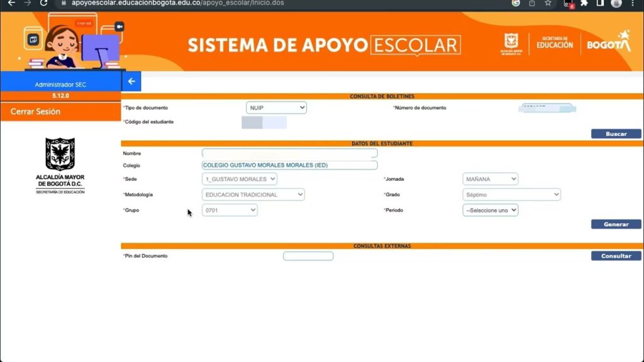
Task: Go back using the browser back arrow
Action: point(11,3)
